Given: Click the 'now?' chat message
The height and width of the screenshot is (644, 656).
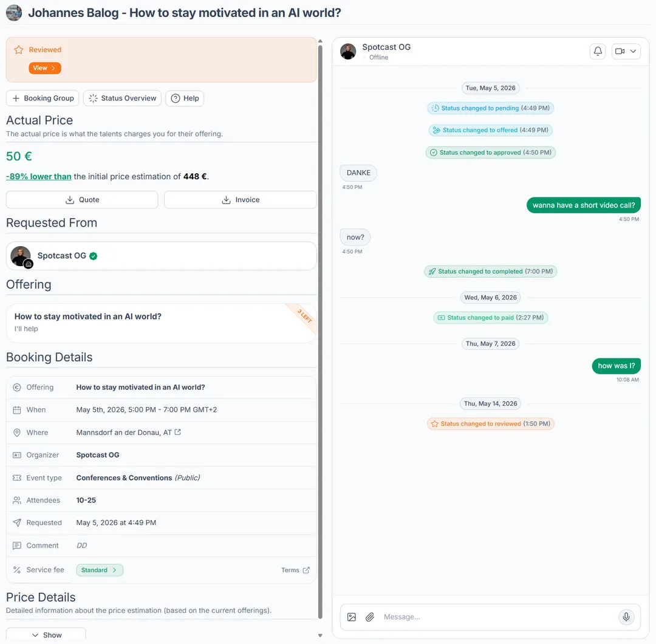Looking at the screenshot, I should coord(355,238).
